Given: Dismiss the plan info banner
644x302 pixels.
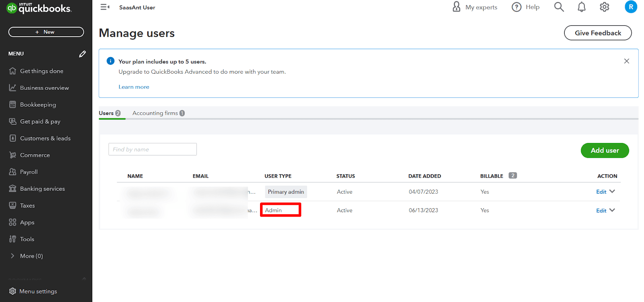Looking at the screenshot, I should (626, 61).
